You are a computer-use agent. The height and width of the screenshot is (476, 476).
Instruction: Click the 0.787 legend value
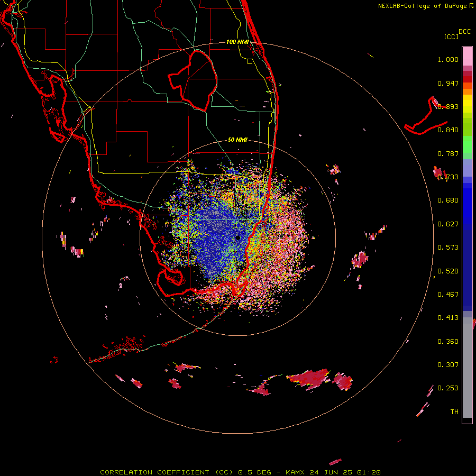[448, 153]
